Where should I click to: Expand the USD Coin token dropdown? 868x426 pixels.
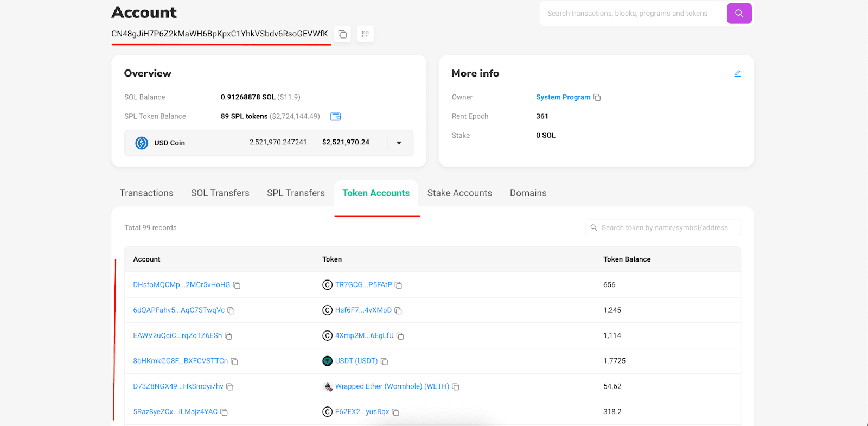click(x=399, y=143)
